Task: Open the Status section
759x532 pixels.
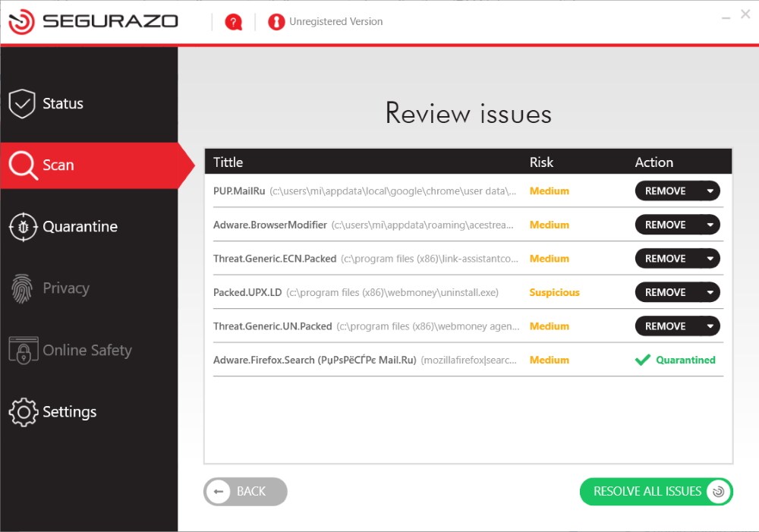Action: (89, 104)
